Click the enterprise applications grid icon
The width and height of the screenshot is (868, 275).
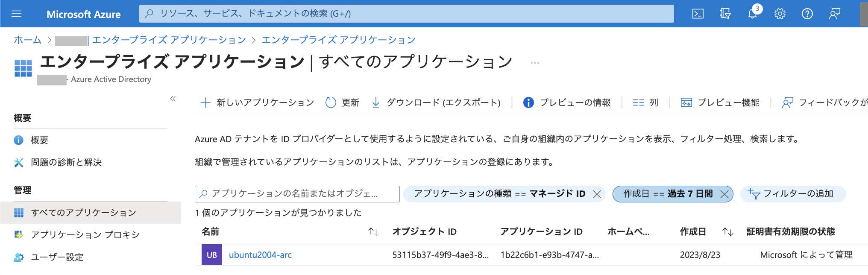[23, 68]
